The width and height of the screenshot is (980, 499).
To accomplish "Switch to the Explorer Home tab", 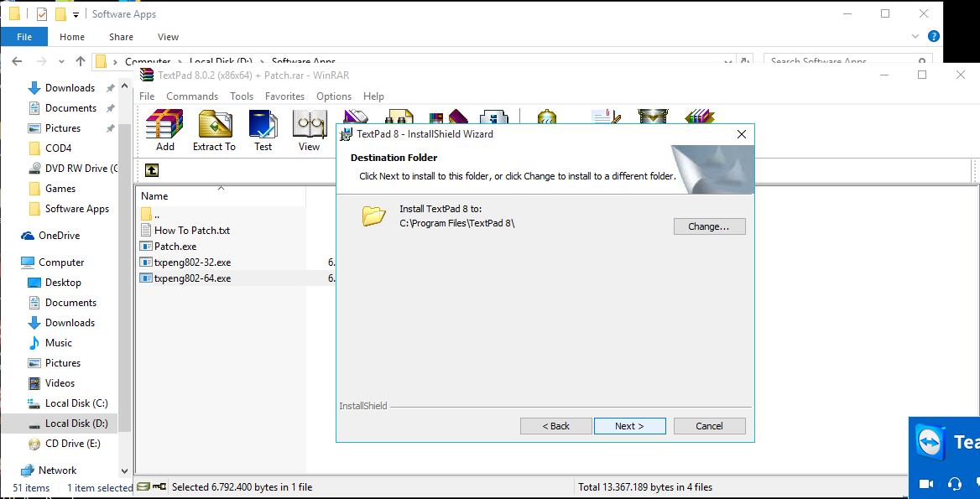I will coord(72,37).
